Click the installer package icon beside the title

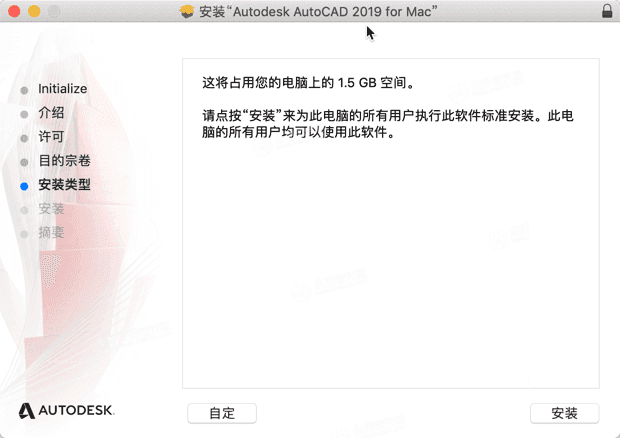click(187, 11)
